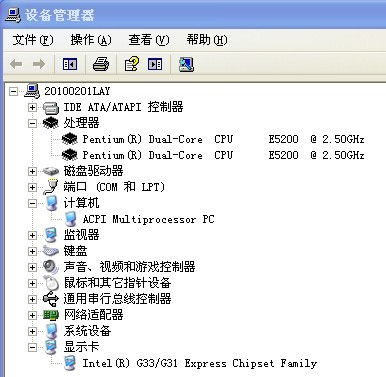Click the scan for hardware changes icon

point(186,64)
